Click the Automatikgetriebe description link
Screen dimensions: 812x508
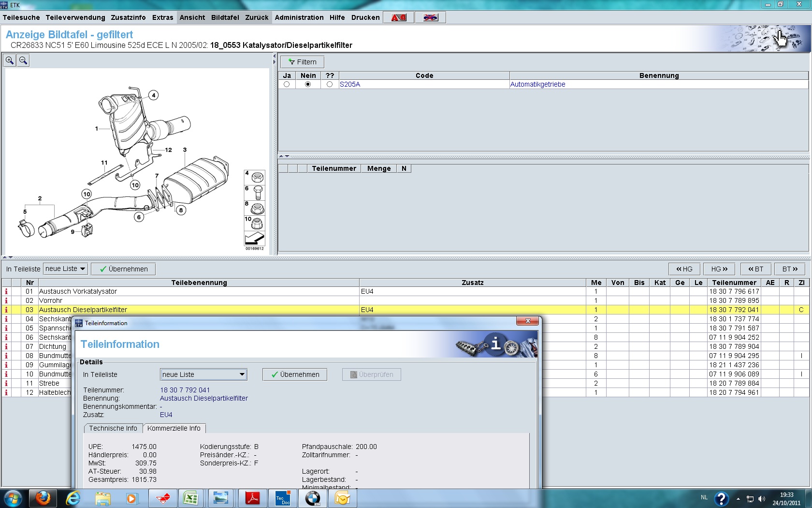click(538, 84)
